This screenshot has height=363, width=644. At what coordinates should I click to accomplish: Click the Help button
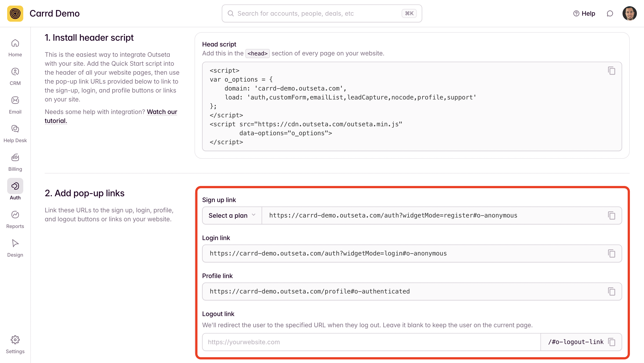coord(584,13)
